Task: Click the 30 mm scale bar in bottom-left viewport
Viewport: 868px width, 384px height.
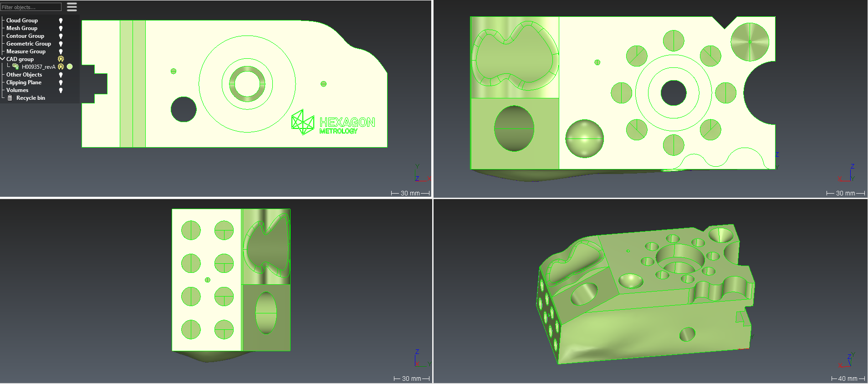Action: (412, 379)
